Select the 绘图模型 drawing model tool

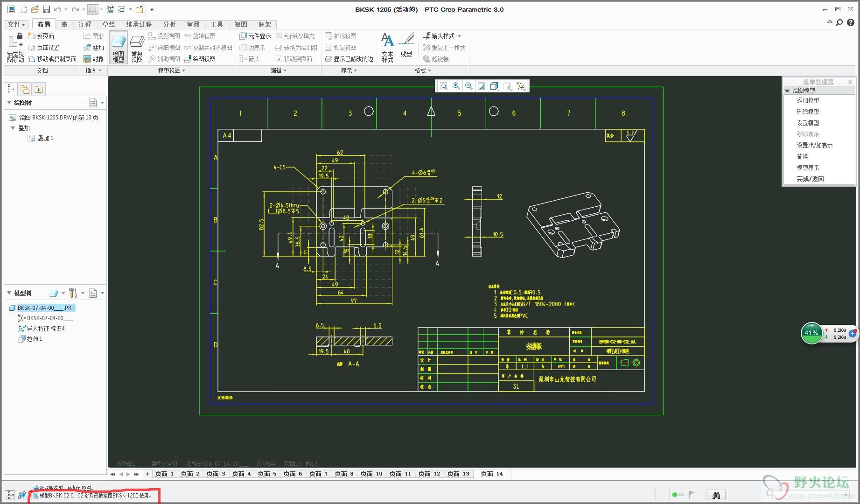(x=119, y=49)
